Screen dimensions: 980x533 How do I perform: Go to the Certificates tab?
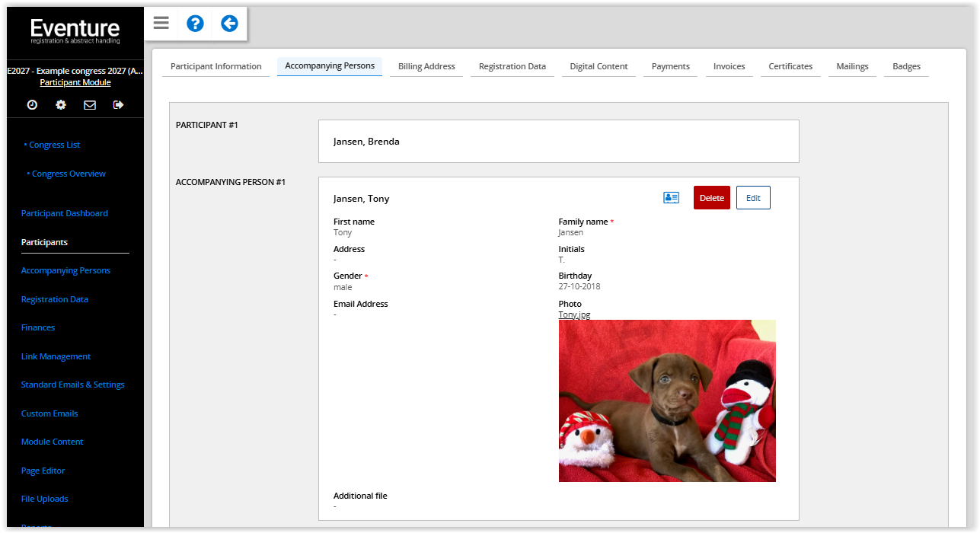[x=790, y=66]
